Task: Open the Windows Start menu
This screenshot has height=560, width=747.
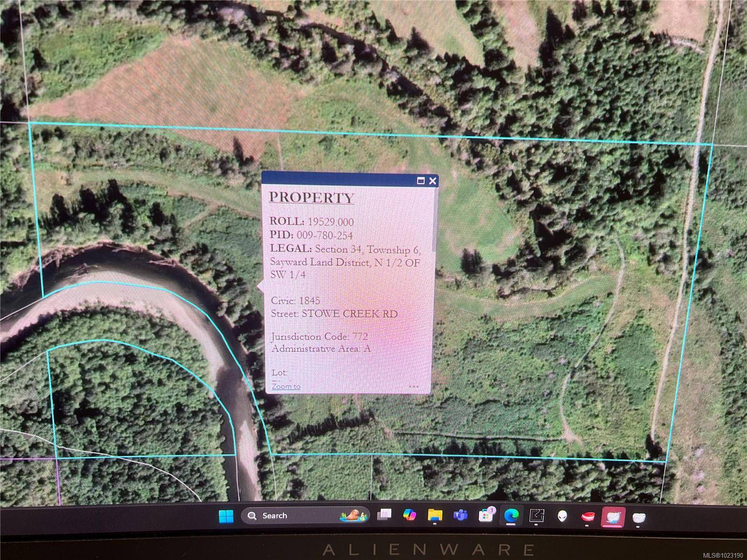Action: click(226, 515)
